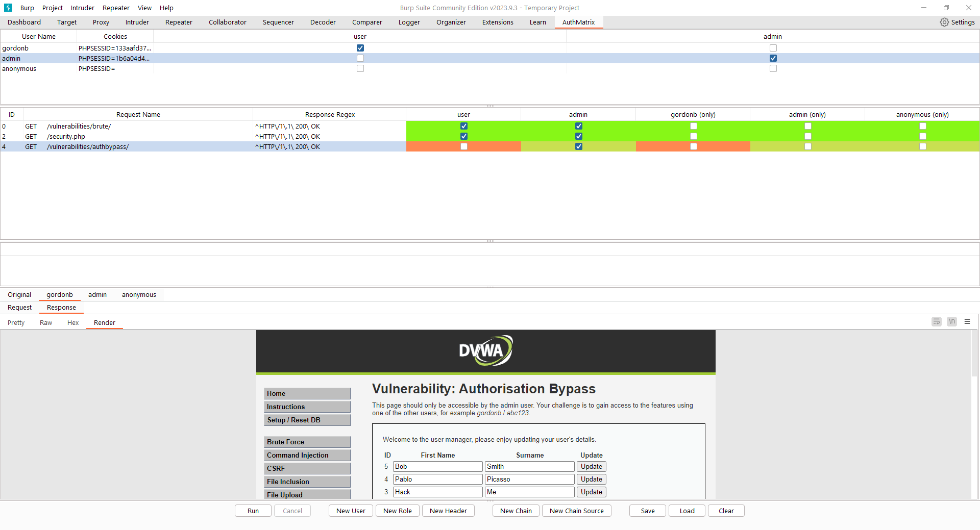Click the Burp Suite logo icon
This screenshot has height=530, width=980.
click(x=8, y=8)
